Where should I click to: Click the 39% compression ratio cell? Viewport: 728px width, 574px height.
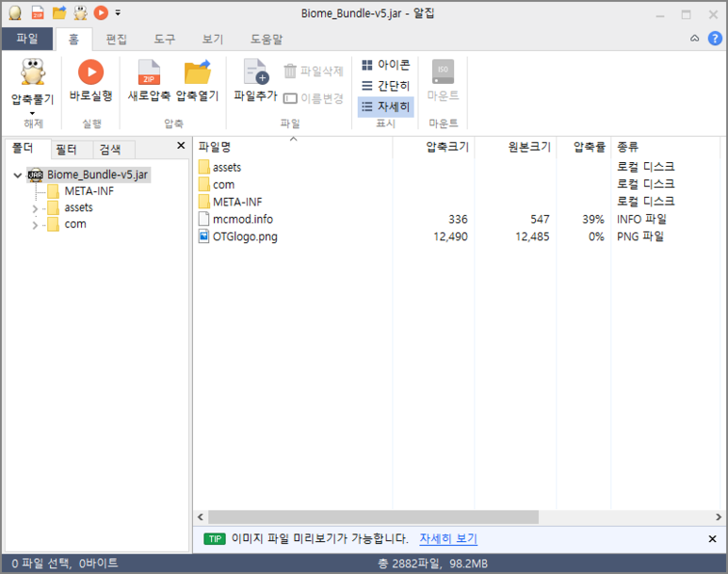593,220
